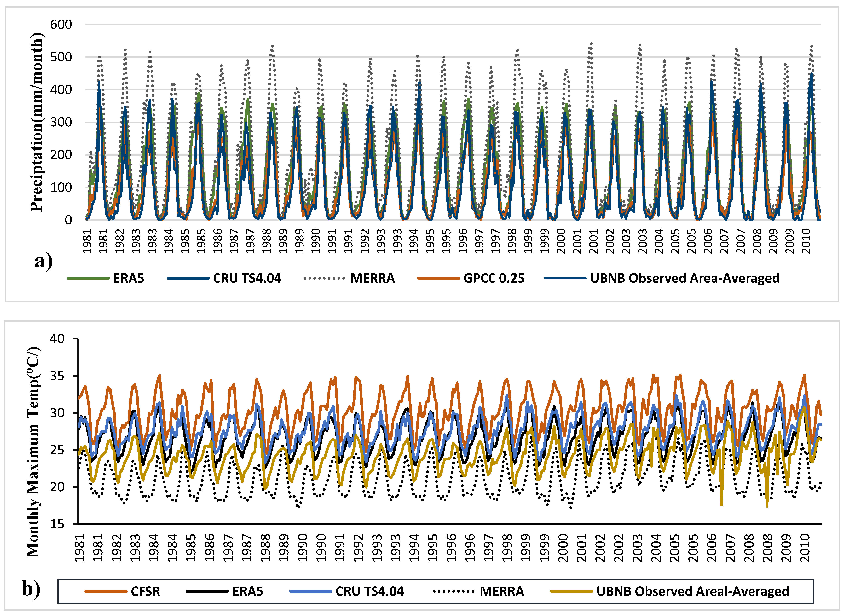Click the UBNB Observed Areal-Averaged legend label

click(693, 591)
